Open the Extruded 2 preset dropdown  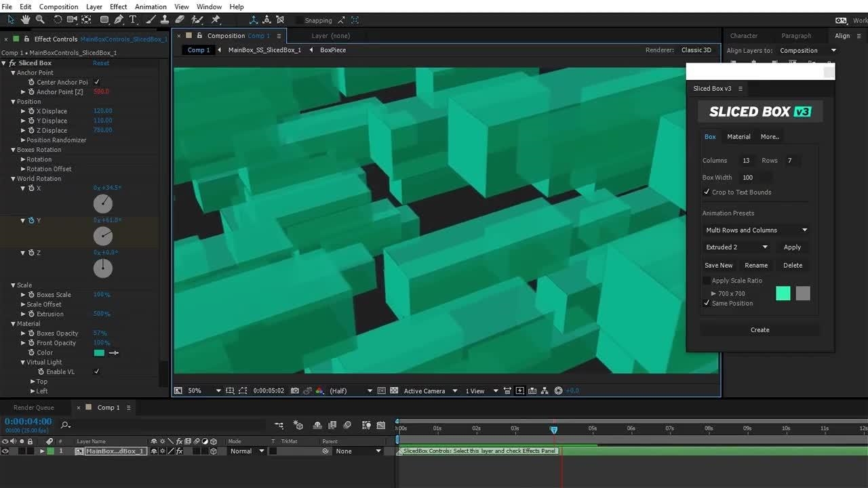[x=736, y=247]
